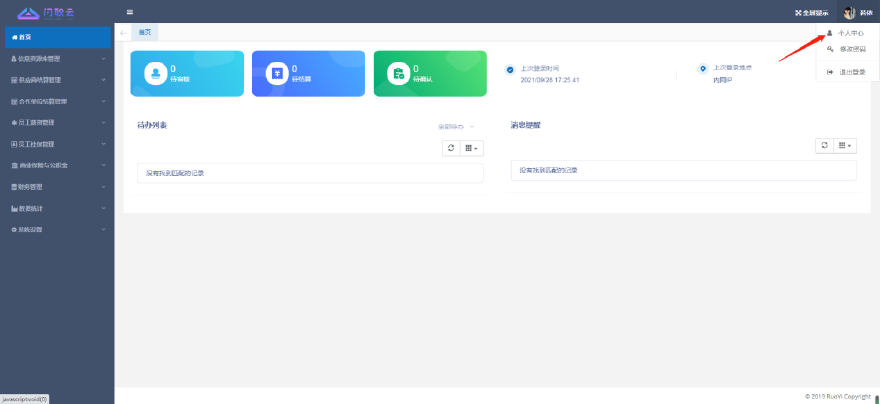The width and height of the screenshot is (880, 404).
Task: Expand the 员工薪资管理 chevron
Action: 103,122
